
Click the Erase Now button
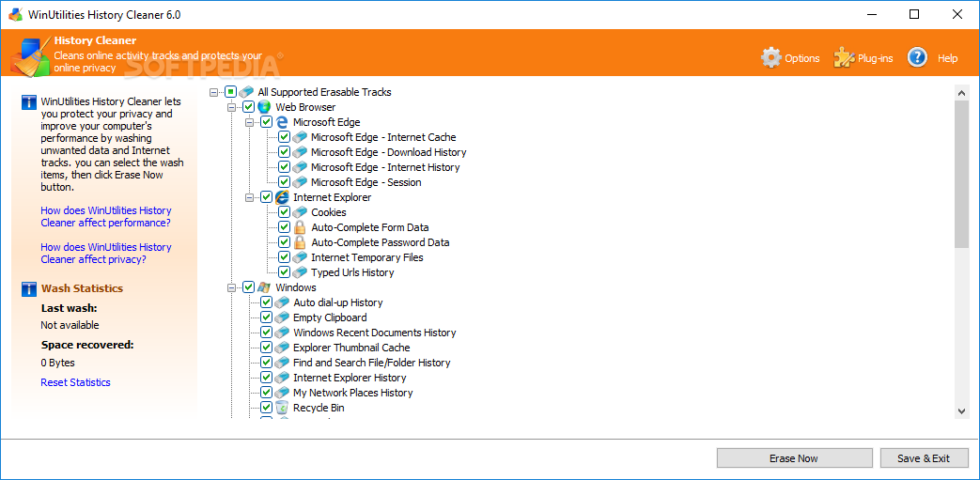794,458
